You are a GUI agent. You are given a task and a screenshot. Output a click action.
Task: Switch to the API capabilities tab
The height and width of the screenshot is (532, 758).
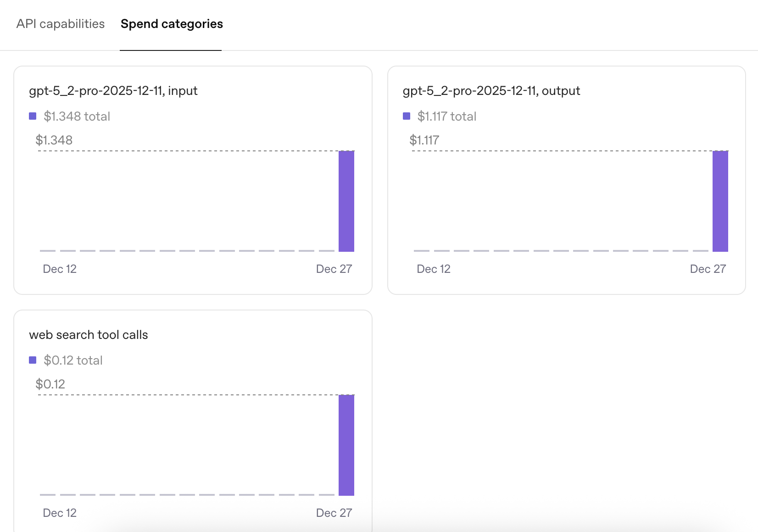[x=61, y=24]
